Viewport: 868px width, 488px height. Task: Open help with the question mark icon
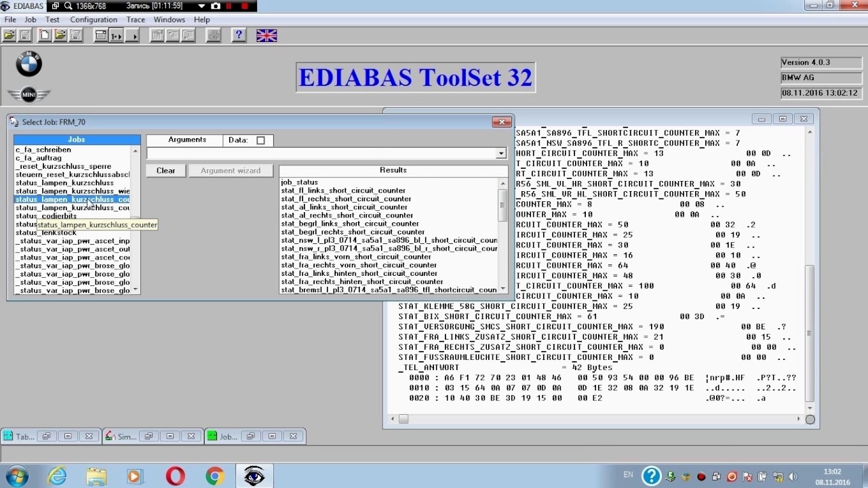(x=239, y=35)
